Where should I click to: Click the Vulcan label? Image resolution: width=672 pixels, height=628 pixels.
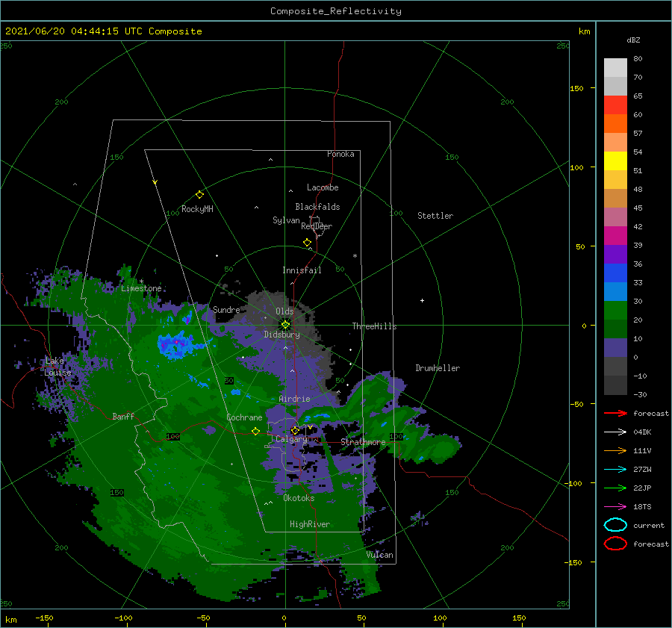tap(379, 555)
